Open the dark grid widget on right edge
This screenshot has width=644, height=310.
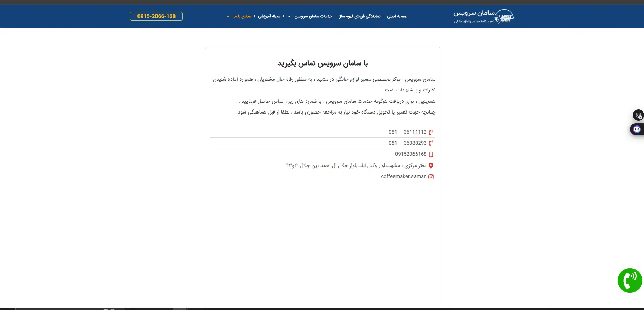(x=638, y=115)
